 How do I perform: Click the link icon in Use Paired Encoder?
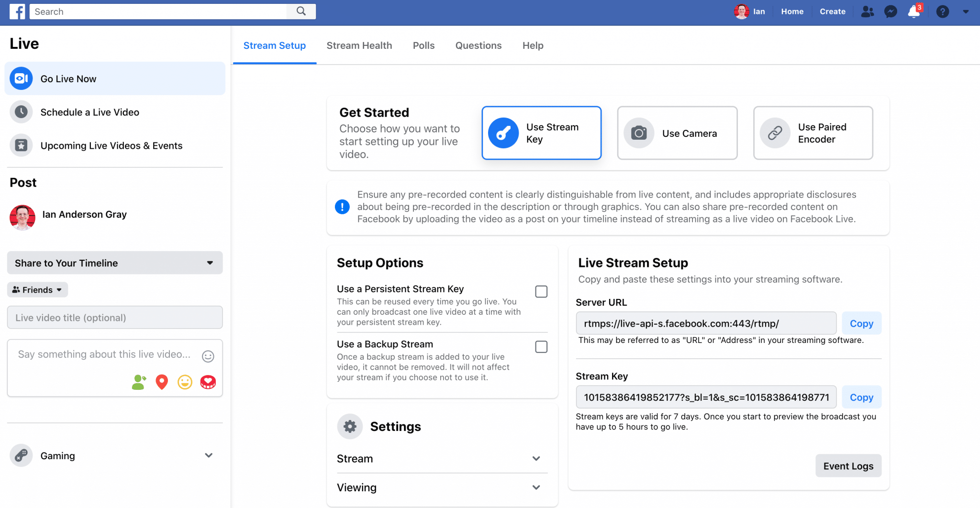pos(775,133)
